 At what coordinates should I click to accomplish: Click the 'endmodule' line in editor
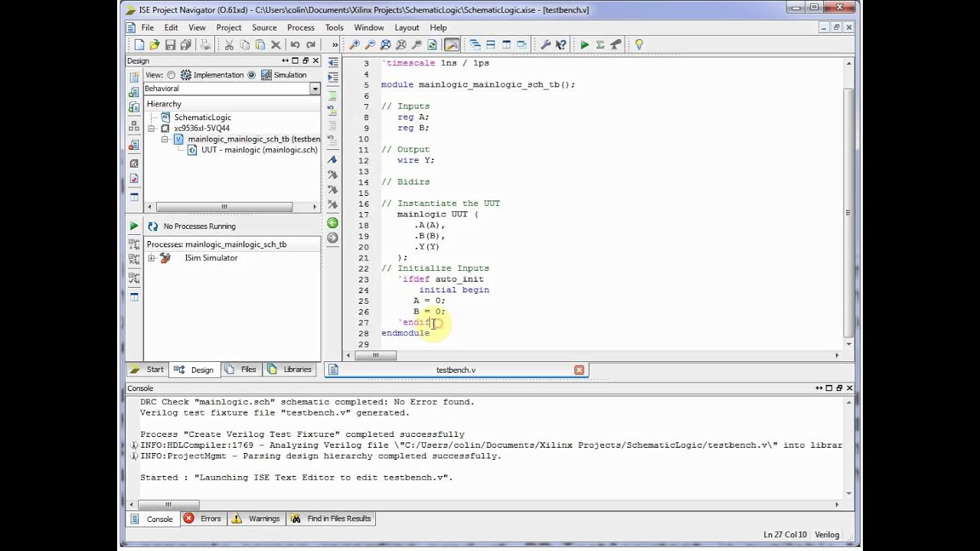[x=406, y=333]
